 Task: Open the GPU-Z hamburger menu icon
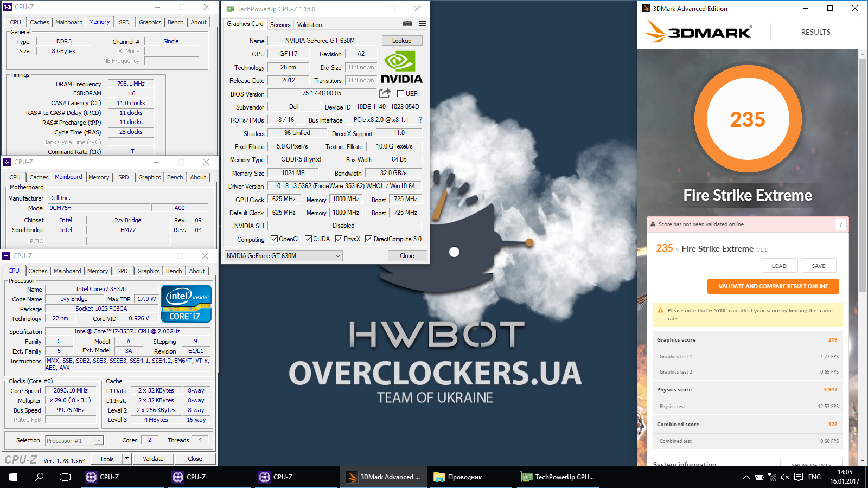[x=422, y=23]
